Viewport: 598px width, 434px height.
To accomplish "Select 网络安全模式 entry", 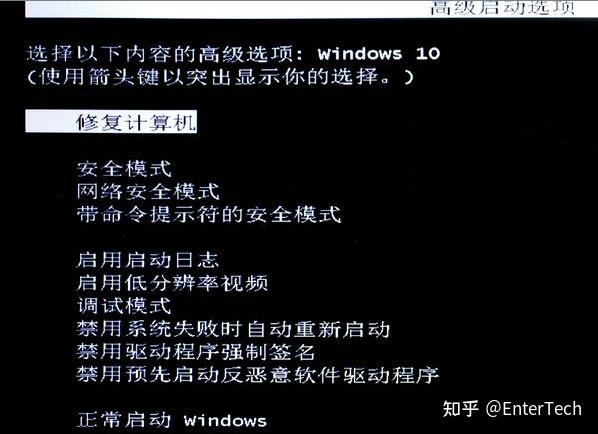I will coord(148,192).
